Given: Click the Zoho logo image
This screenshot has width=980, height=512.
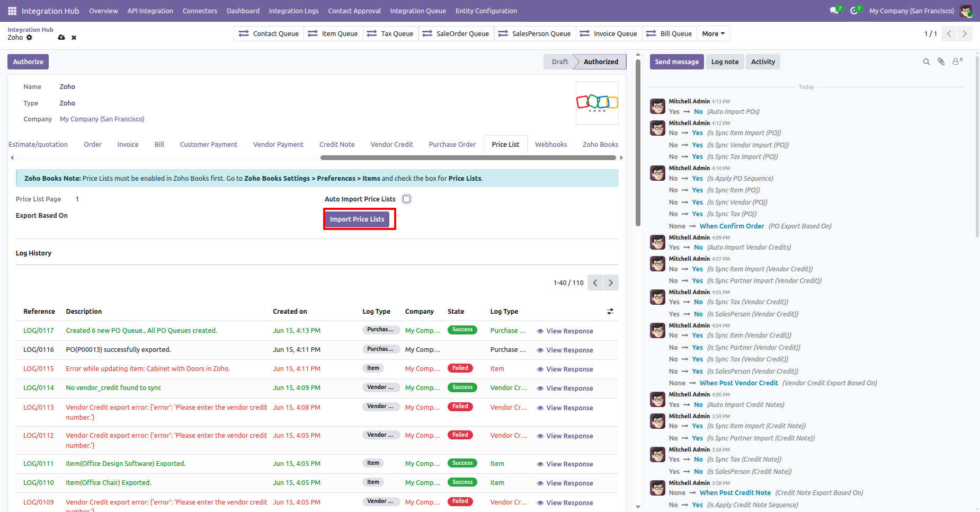Looking at the screenshot, I should tap(597, 103).
